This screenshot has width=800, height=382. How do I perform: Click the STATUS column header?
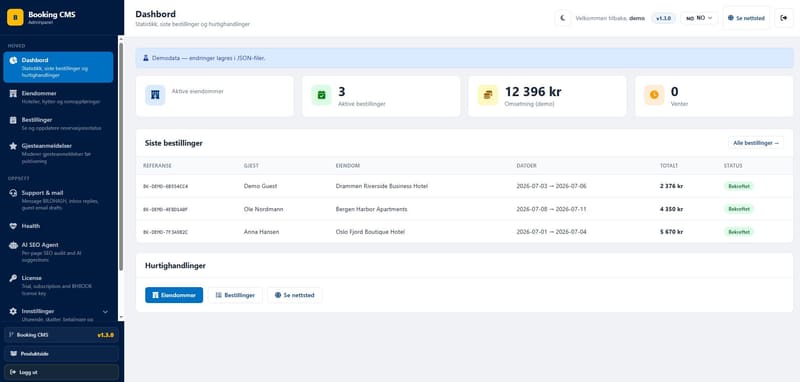click(x=733, y=166)
